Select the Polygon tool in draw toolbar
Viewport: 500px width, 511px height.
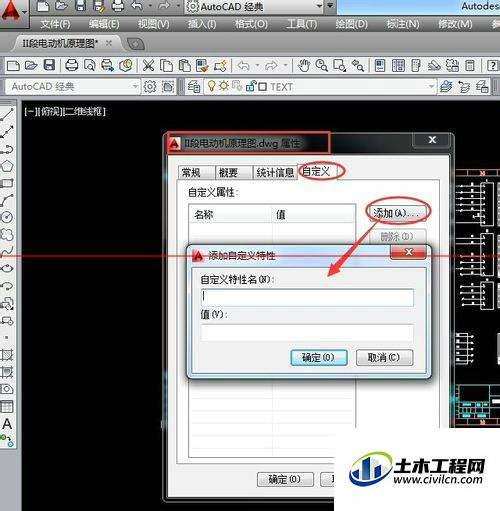(7, 166)
